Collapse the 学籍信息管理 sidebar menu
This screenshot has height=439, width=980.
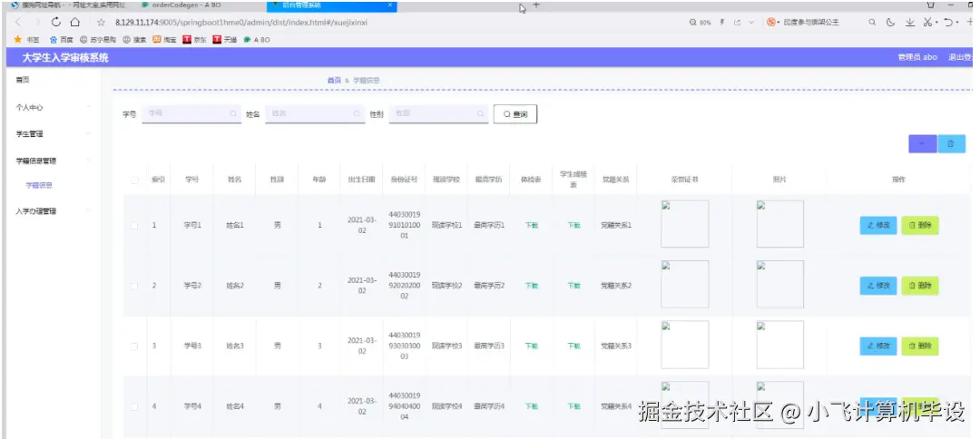[53, 161]
